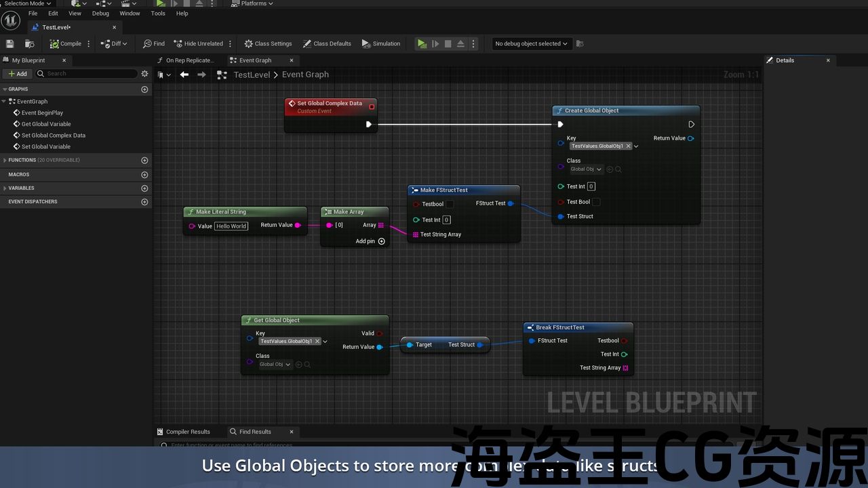Click the Add pin icon on Make Array
The height and width of the screenshot is (488, 868).
tap(381, 241)
